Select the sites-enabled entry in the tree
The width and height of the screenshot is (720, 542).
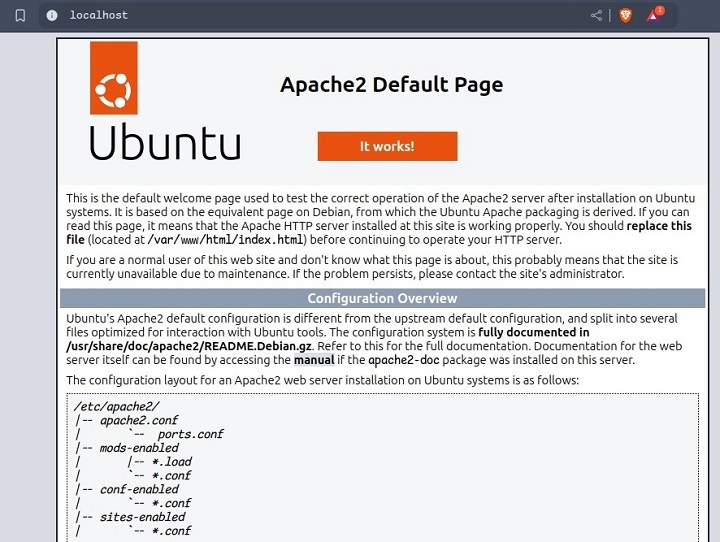click(x=142, y=517)
